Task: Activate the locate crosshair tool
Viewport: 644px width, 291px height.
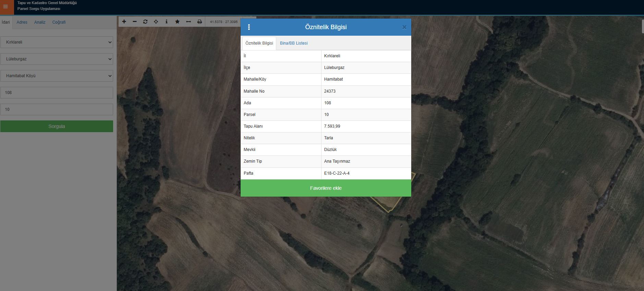Action: pyautogui.click(x=156, y=22)
